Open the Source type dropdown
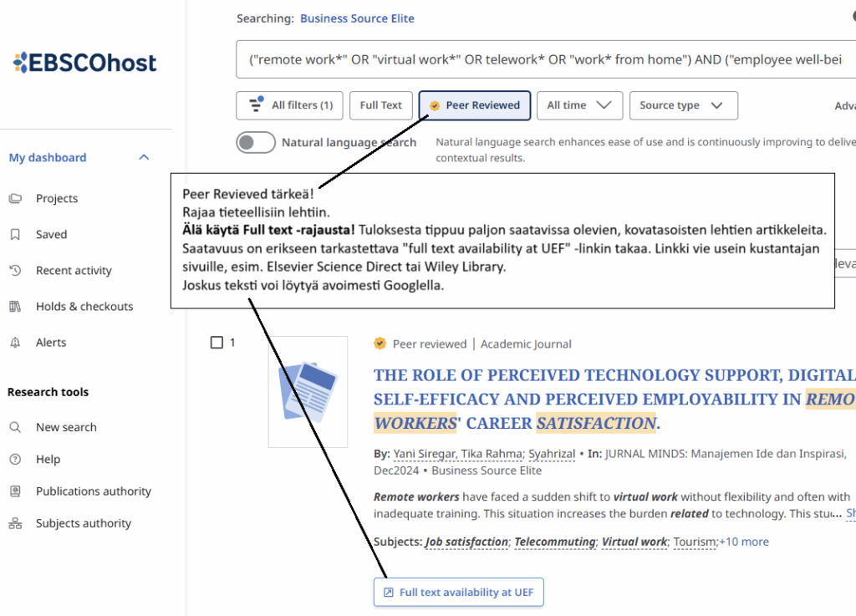The width and height of the screenshot is (856, 616). pyautogui.click(x=684, y=105)
